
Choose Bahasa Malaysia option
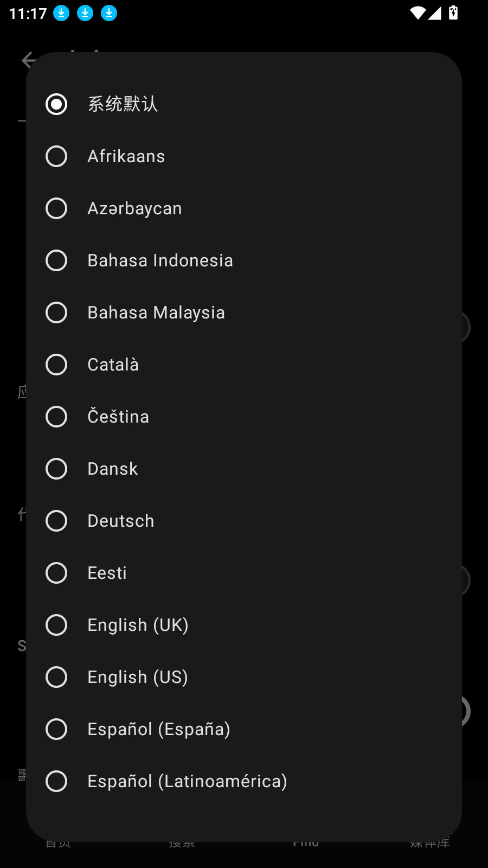(56, 312)
